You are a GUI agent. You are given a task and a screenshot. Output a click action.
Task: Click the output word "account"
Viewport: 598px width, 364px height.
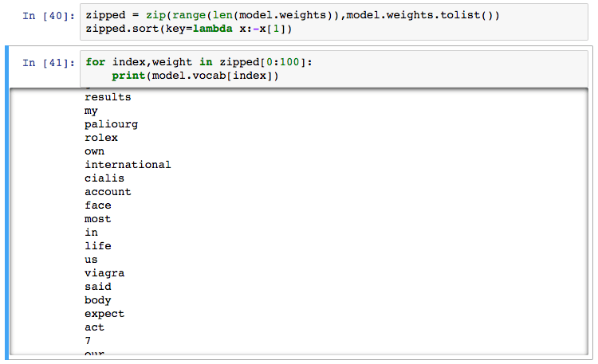(108, 192)
